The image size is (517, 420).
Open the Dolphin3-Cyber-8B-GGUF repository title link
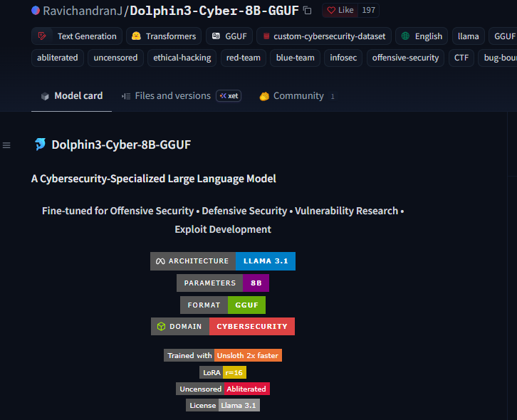[214, 11]
